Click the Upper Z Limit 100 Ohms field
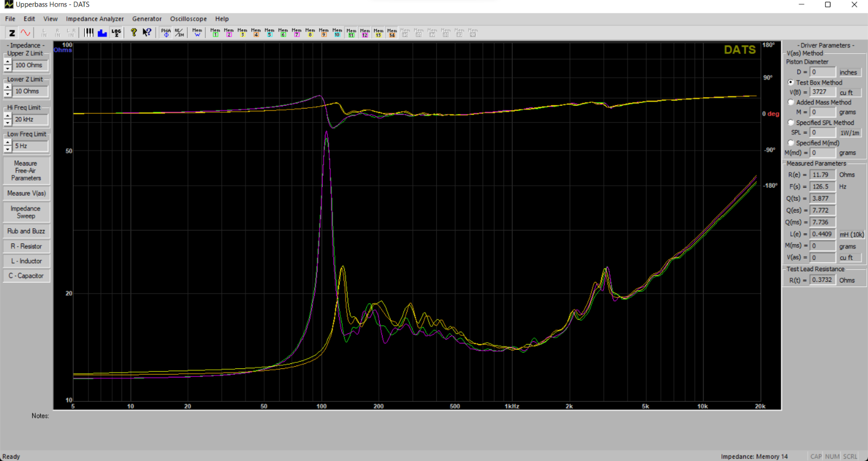This screenshot has width=868, height=461. (x=30, y=65)
